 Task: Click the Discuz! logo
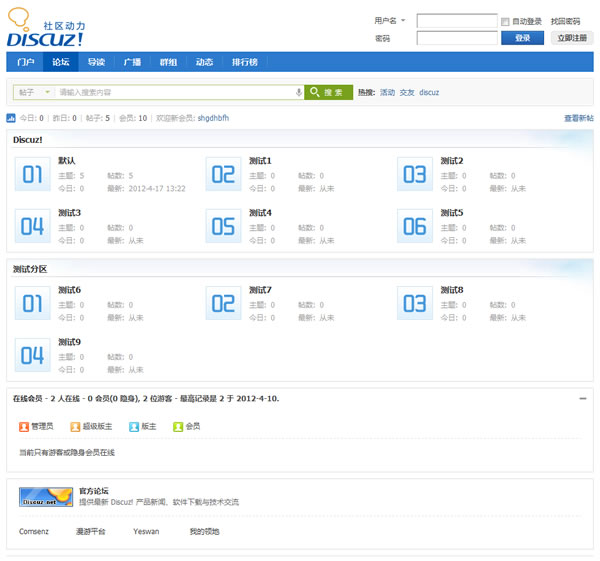click(x=45, y=28)
